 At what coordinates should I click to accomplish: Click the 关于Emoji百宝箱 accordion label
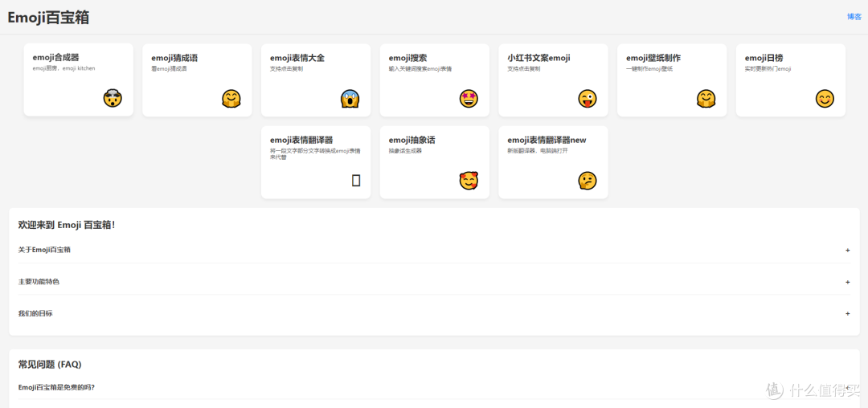tap(44, 250)
